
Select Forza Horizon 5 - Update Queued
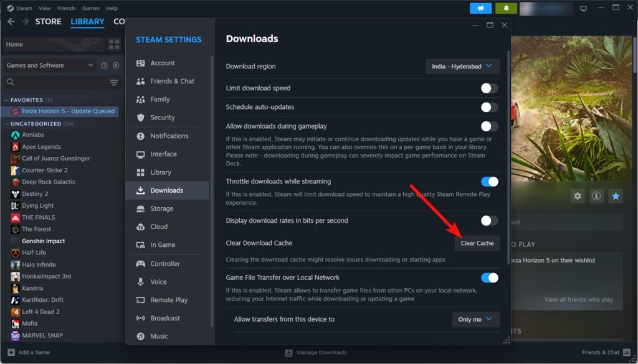point(60,111)
